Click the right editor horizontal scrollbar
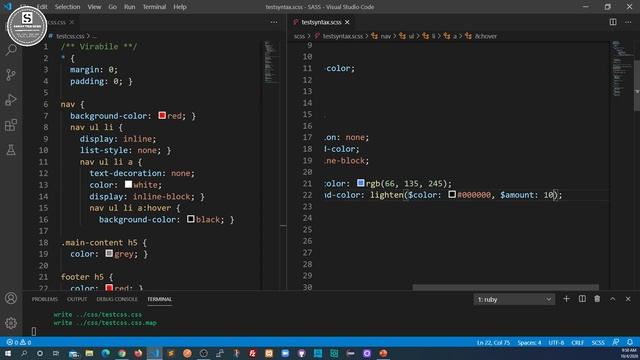This screenshot has width=640, height=360. click(x=506, y=287)
